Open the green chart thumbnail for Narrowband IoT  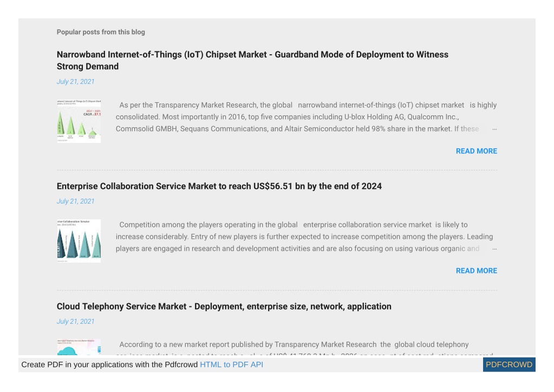(x=79, y=121)
